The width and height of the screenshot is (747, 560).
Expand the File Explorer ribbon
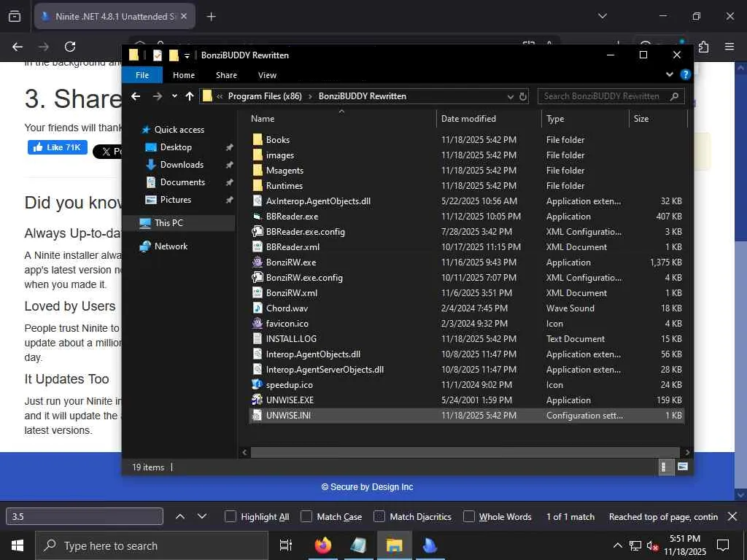coord(670,74)
